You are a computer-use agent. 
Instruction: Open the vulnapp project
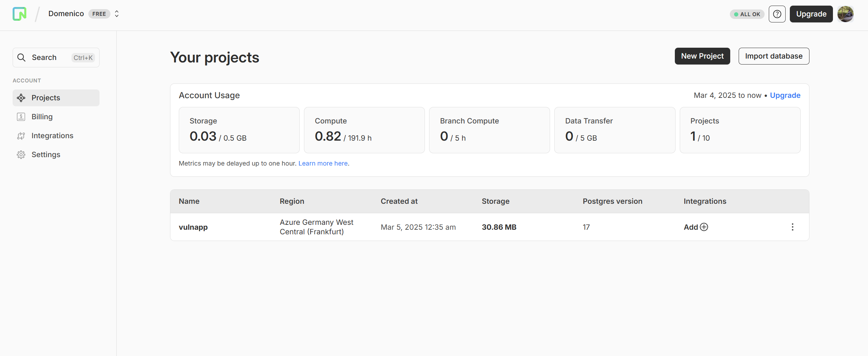coord(193,227)
